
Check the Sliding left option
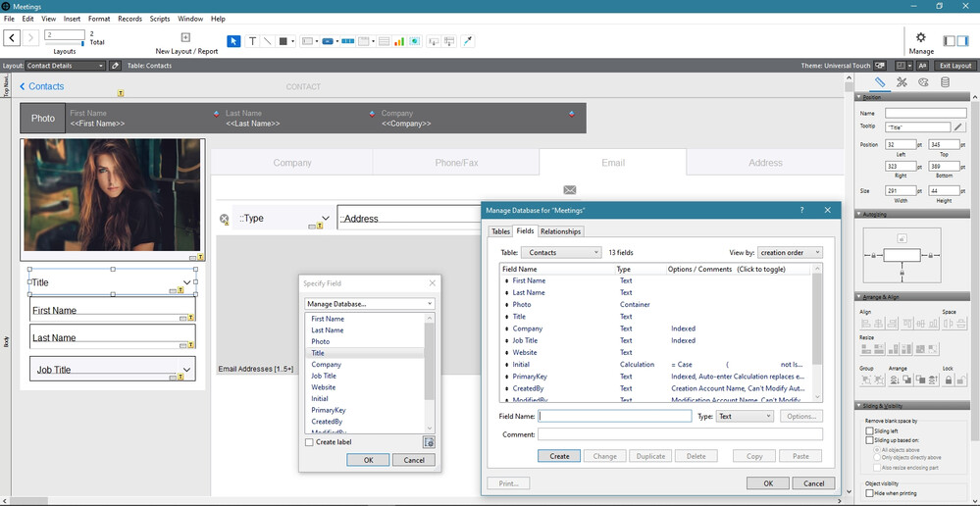(869, 430)
